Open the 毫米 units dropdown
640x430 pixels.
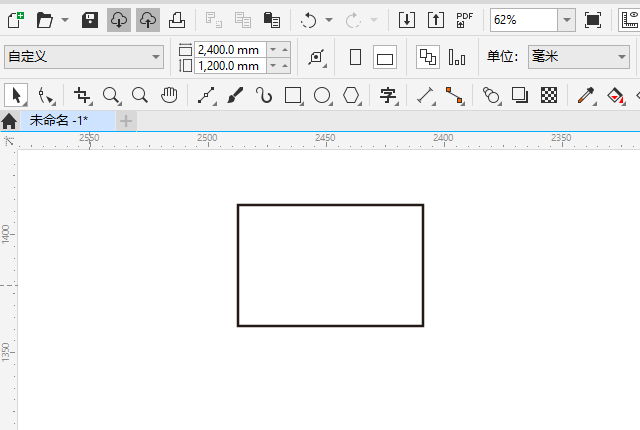(x=579, y=57)
